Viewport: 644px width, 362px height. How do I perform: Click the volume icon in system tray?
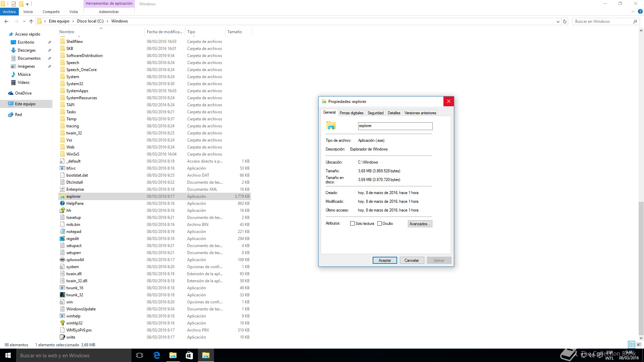coord(591,355)
